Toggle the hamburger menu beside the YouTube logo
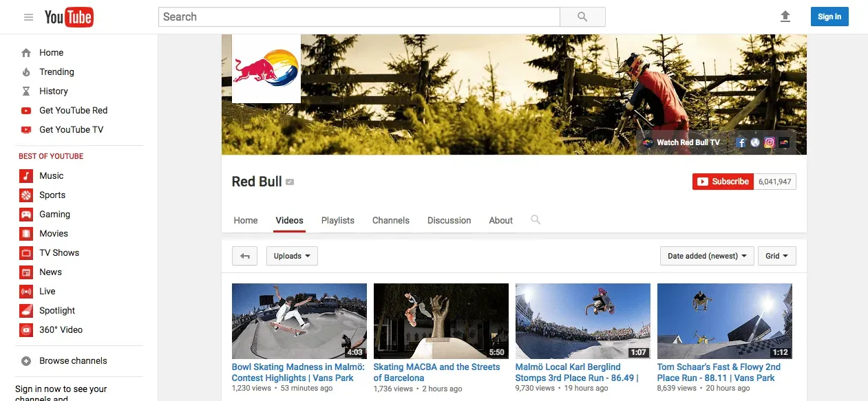This screenshot has height=401, width=868. point(28,17)
